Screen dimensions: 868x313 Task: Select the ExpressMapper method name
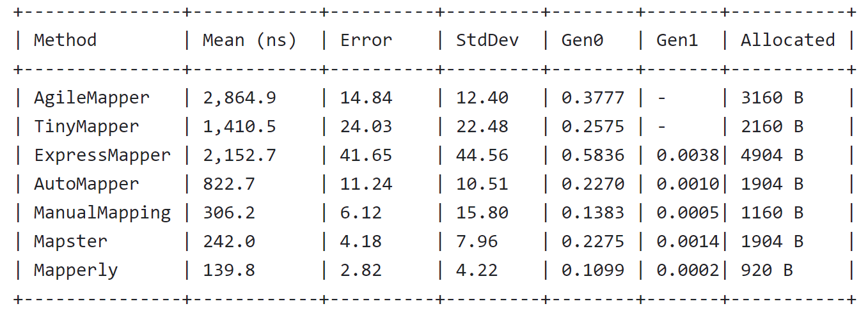(102, 156)
